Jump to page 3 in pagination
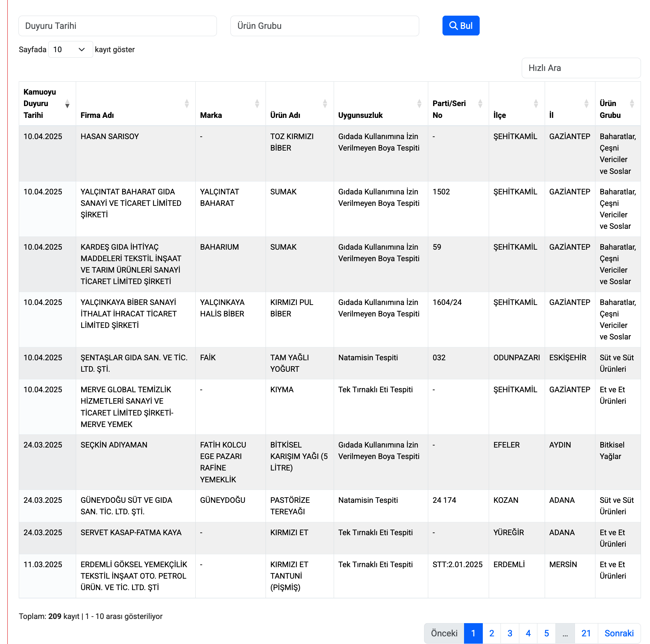Screen dimensions: 650x644 [x=510, y=633]
